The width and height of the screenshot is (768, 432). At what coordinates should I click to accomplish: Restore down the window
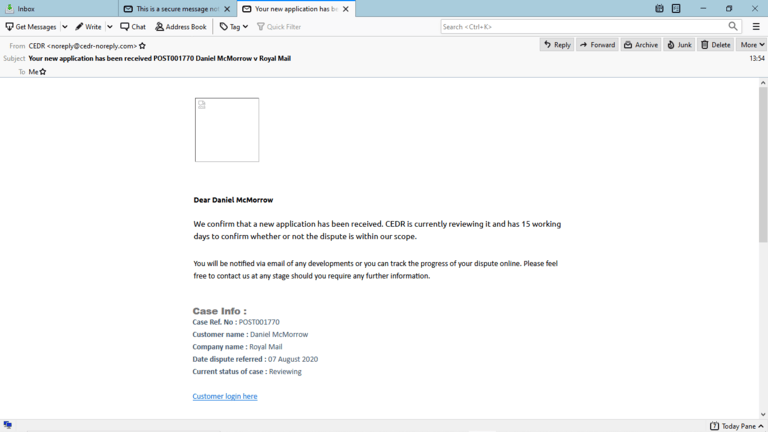(729, 8)
